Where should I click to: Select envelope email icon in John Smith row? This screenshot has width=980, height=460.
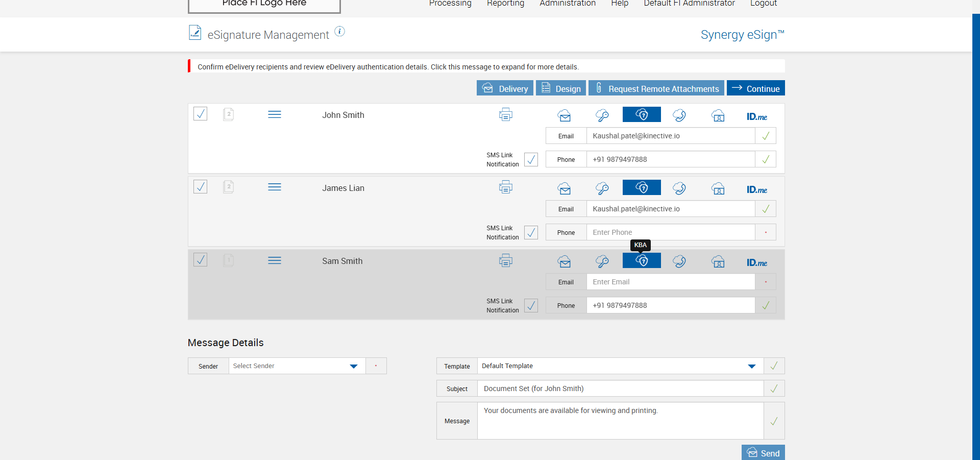click(x=564, y=115)
